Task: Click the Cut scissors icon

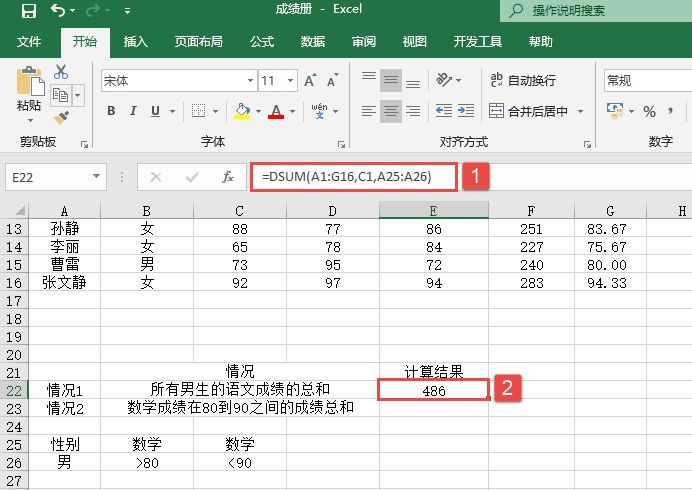Action: tap(61, 72)
